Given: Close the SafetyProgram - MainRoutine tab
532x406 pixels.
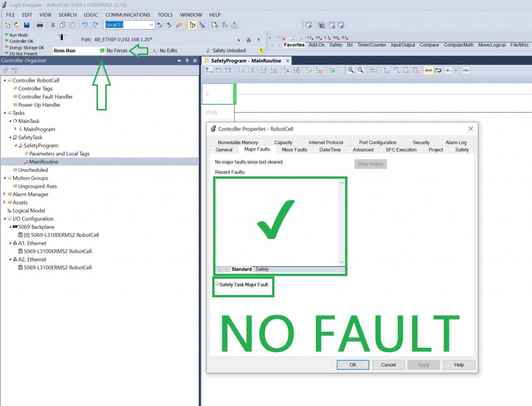Looking at the screenshot, I should 288,61.
